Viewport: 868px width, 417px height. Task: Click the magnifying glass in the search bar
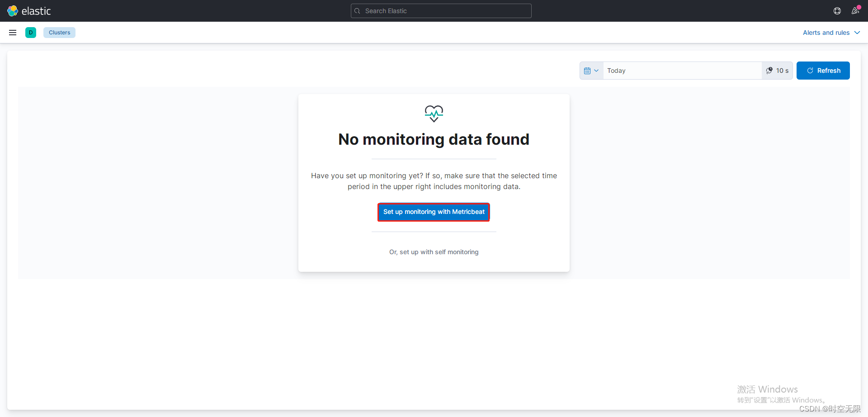coord(357,10)
